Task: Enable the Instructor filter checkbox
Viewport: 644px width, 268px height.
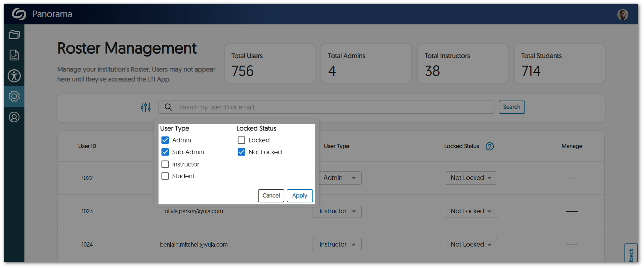Action: tap(165, 164)
